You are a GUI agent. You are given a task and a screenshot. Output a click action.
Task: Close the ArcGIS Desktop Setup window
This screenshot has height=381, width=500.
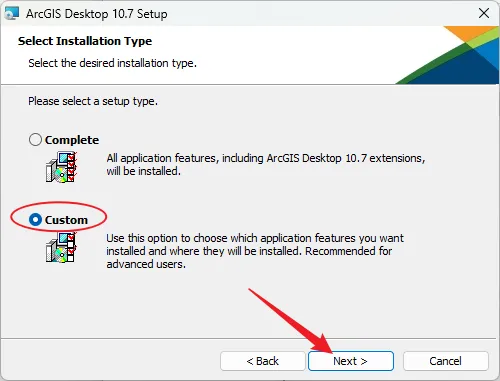[484, 13]
